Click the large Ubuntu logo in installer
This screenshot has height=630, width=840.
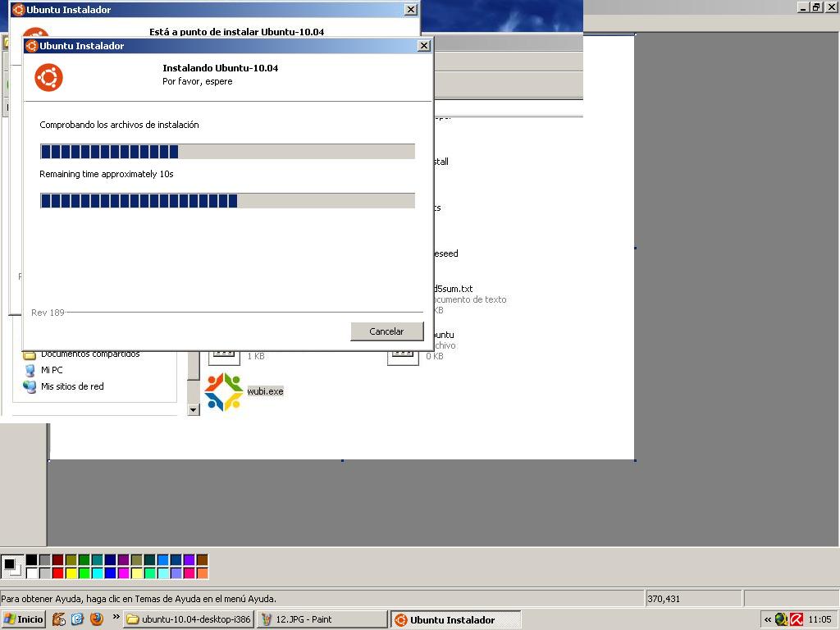pos(48,78)
